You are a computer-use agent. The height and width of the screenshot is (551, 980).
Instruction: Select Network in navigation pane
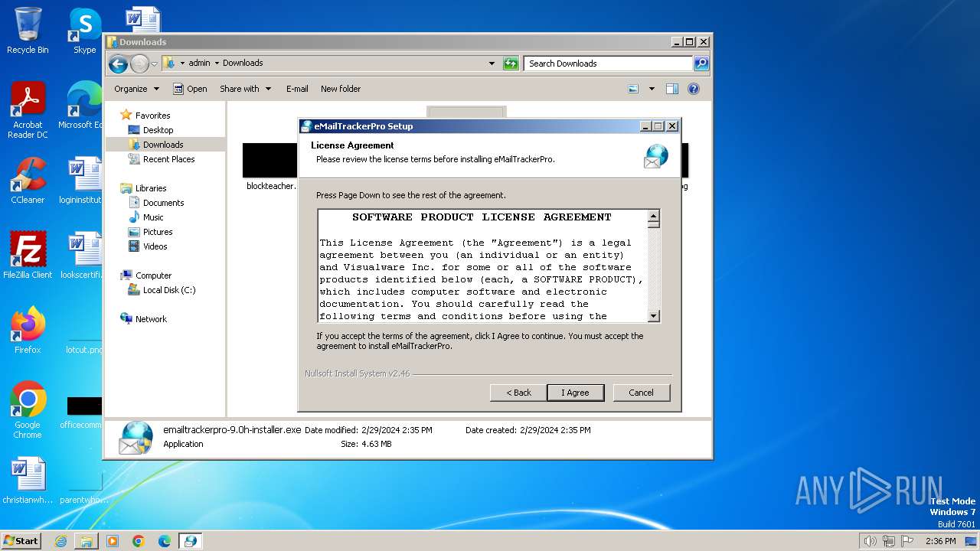pyautogui.click(x=151, y=319)
